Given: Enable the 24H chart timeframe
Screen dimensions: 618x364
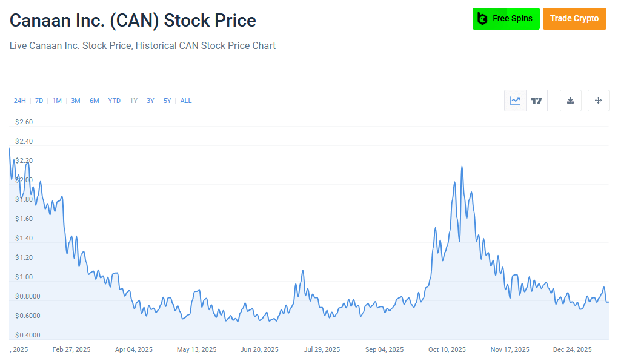Looking at the screenshot, I should [19, 101].
